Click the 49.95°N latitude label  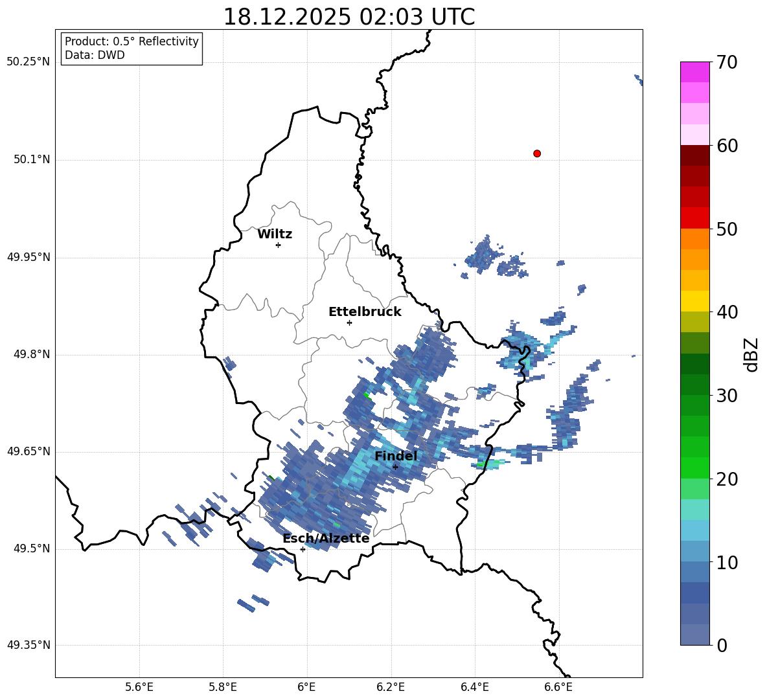pos(29,257)
